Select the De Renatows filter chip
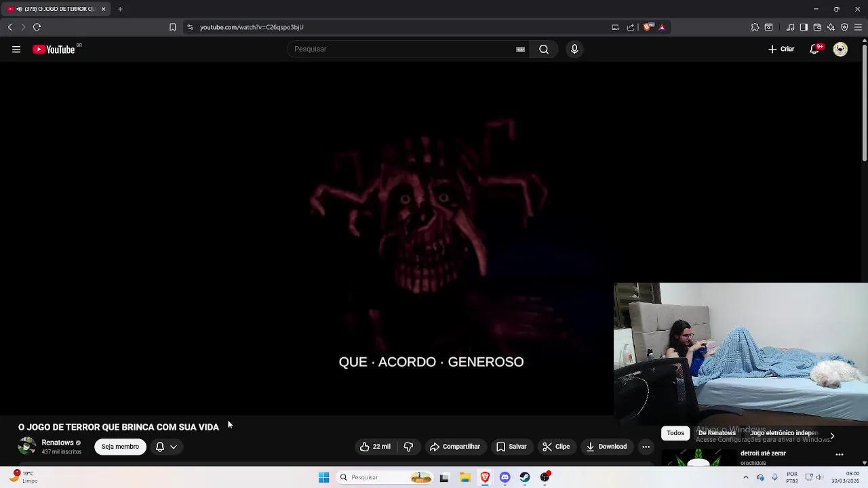The height and width of the screenshot is (488, 868). pos(717,433)
